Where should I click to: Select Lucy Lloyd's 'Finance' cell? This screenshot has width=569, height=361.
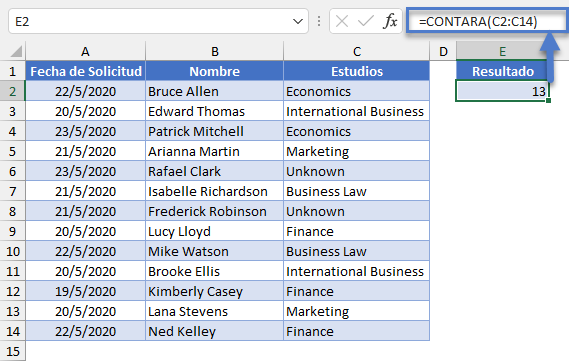click(357, 231)
